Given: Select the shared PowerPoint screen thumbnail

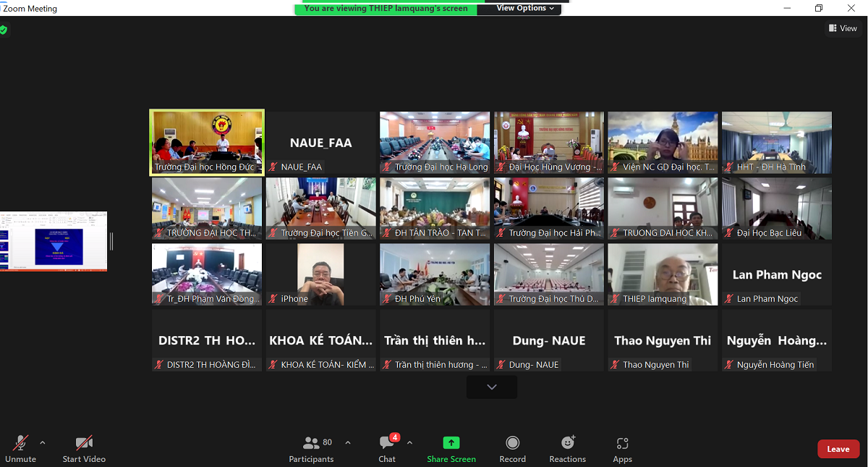Looking at the screenshot, I should 54,242.
